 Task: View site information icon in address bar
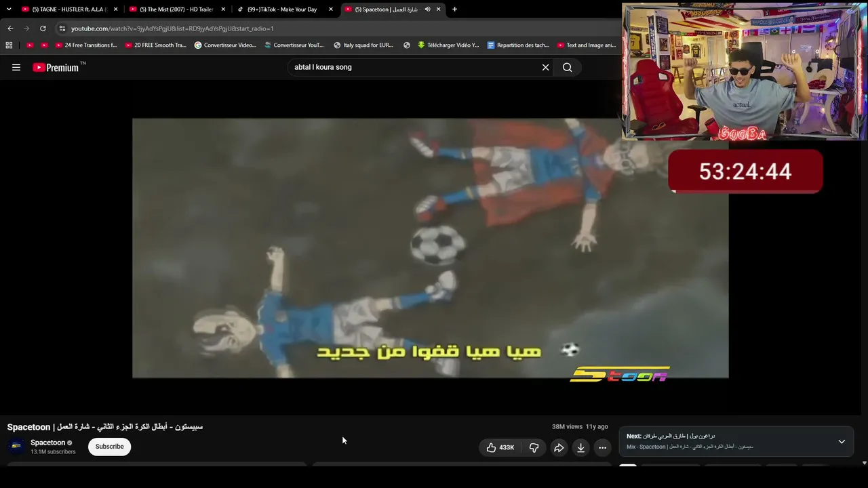click(x=62, y=28)
